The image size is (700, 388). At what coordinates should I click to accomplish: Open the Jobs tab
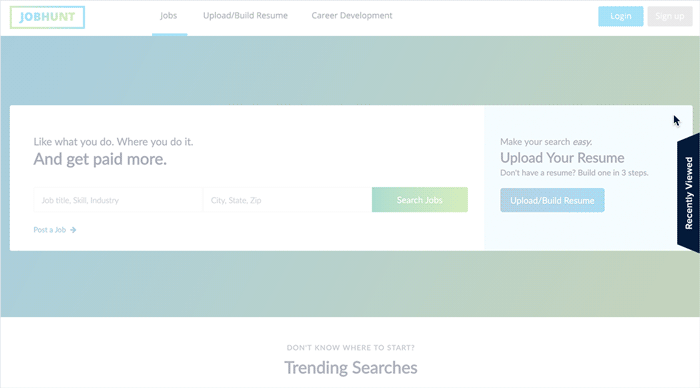click(169, 16)
